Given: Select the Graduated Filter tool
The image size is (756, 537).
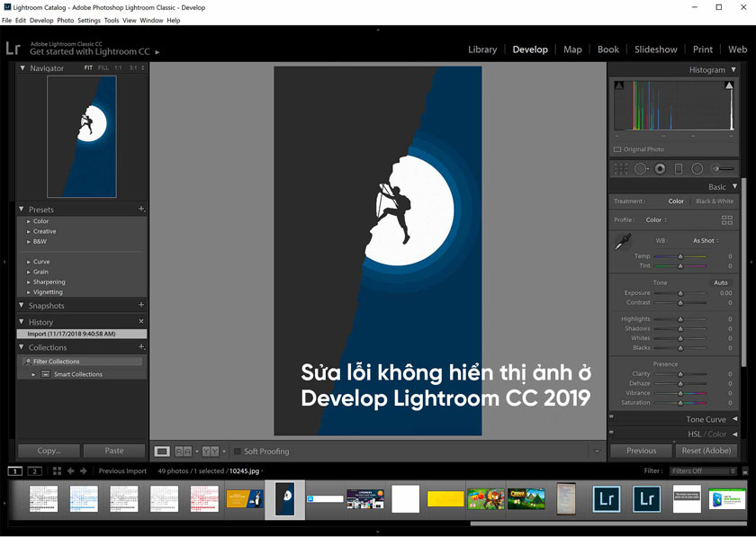Looking at the screenshot, I should point(679,169).
